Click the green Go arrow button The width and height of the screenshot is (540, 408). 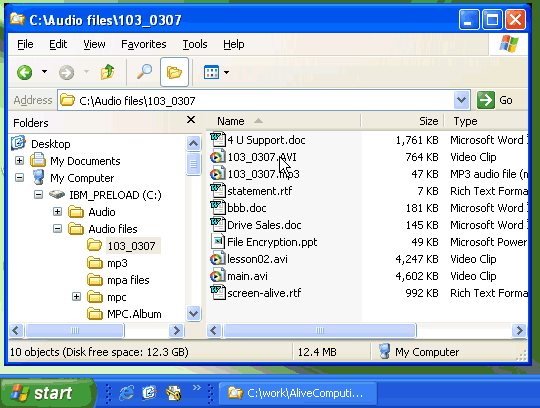(486, 100)
